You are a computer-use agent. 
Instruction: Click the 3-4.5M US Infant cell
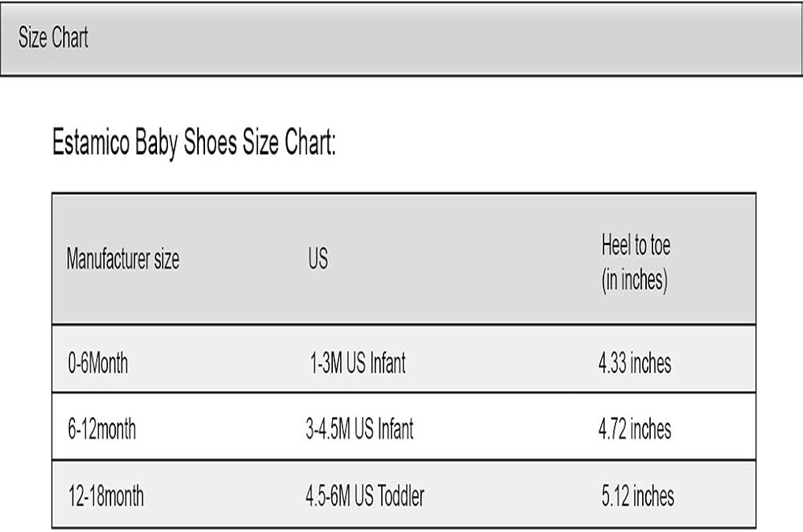pos(359,430)
